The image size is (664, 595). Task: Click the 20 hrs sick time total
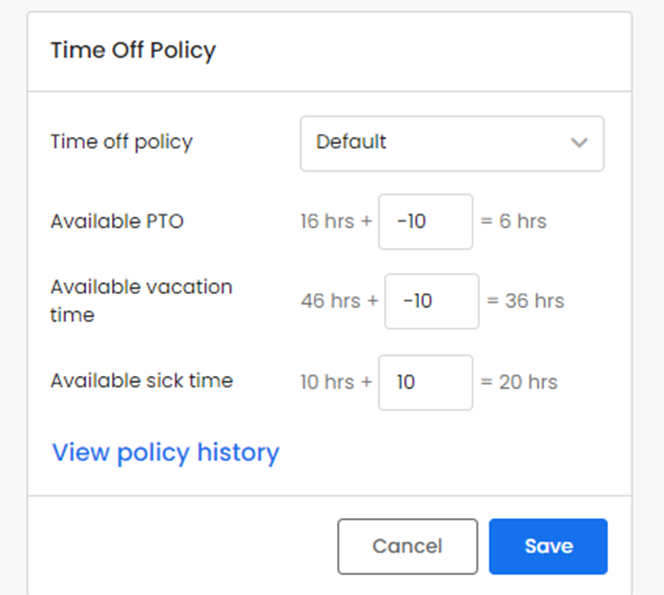(x=528, y=382)
